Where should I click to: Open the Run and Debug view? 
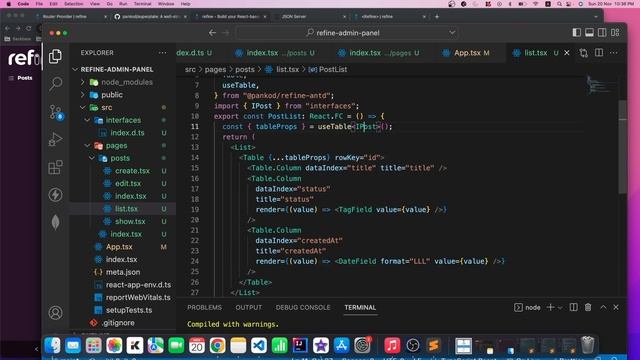click(x=56, y=140)
